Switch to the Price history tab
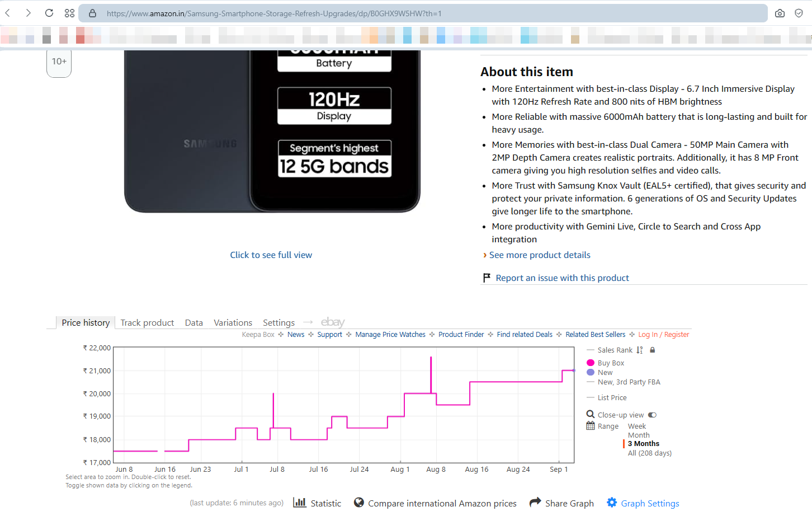 pos(86,322)
